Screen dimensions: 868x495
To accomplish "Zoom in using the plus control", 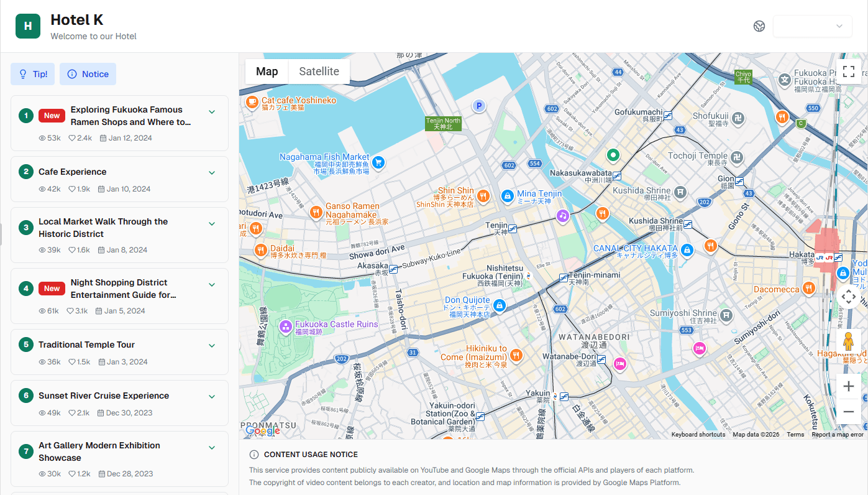I will coord(849,386).
